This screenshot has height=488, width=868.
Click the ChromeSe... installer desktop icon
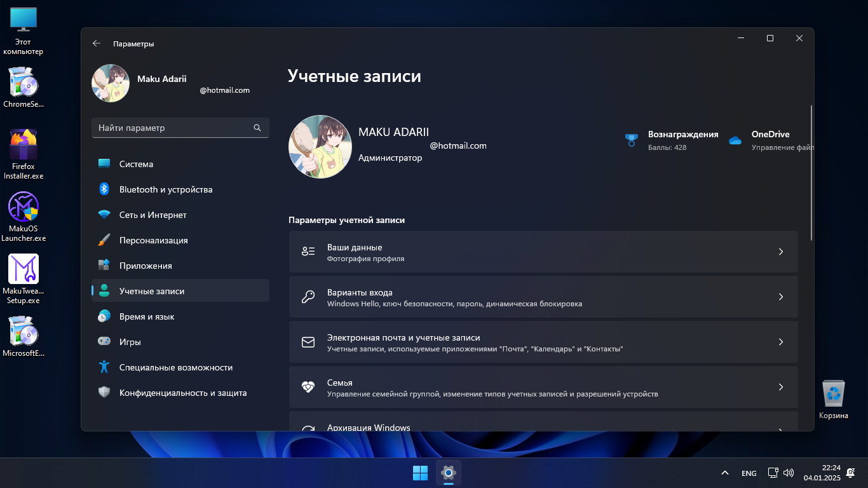[x=24, y=87]
